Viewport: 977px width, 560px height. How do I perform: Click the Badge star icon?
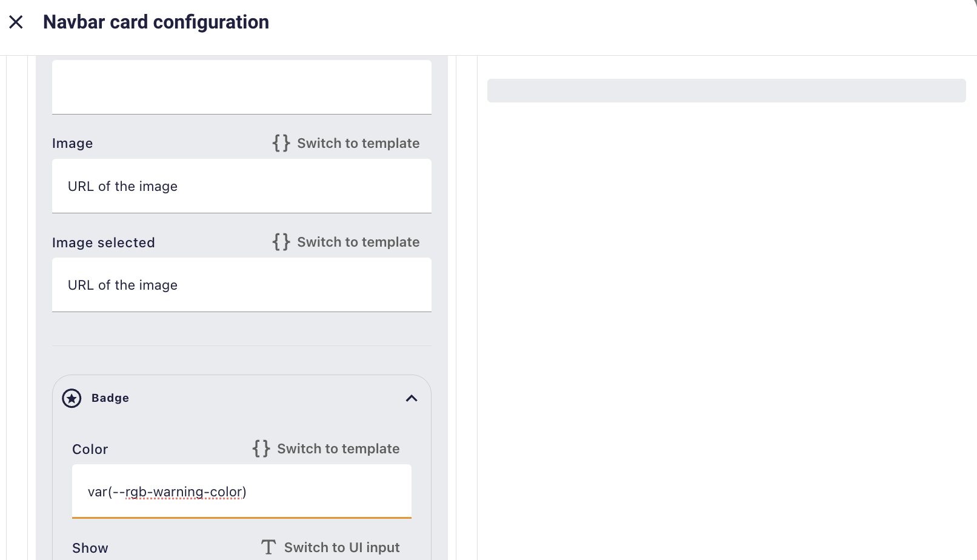coord(72,398)
